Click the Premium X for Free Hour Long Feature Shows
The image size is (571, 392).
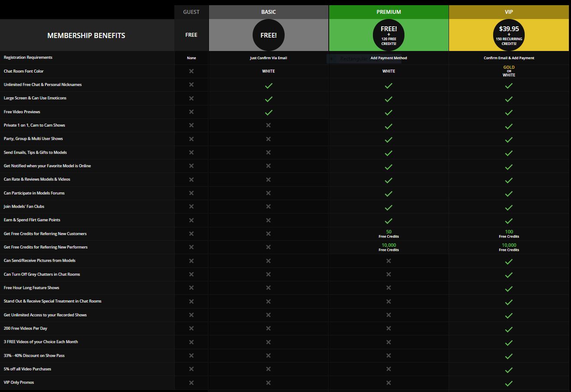[388, 288]
